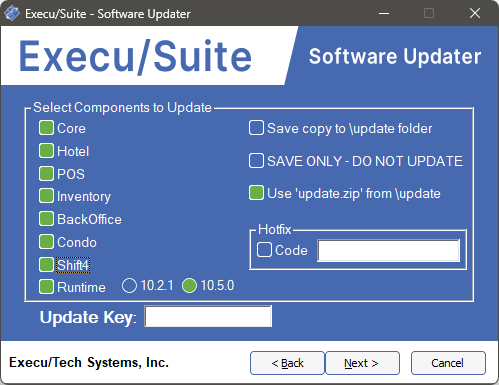This screenshot has width=499, height=385.
Task: Click the Execu/Suite title bar app icon
Action: pyautogui.click(x=12, y=13)
